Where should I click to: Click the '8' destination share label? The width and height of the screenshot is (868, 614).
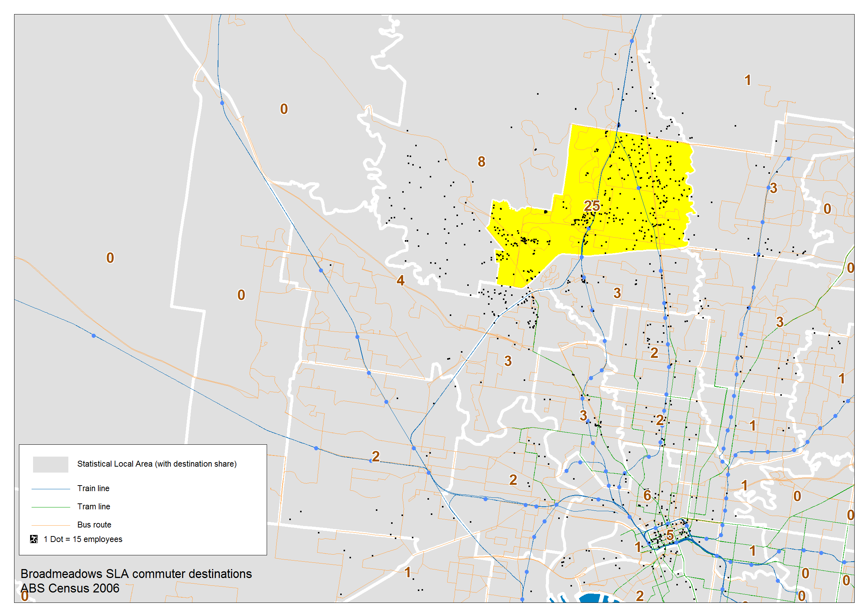click(x=481, y=162)
